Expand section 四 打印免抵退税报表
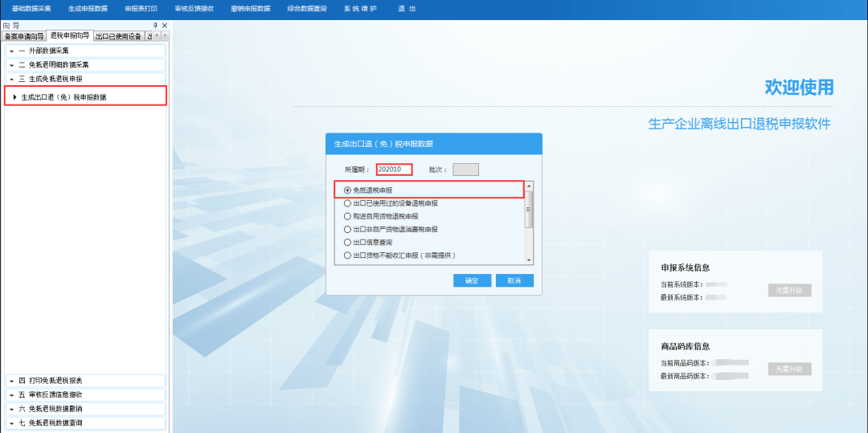 point(85,381)
